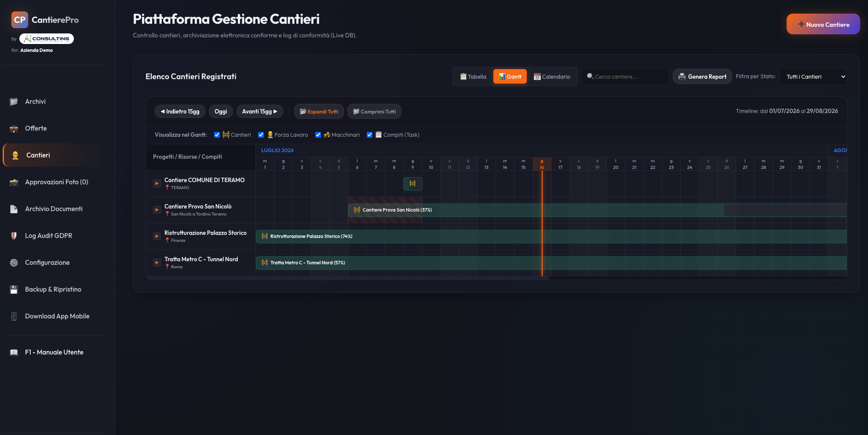
Task: Open Archivio Documenti section
Action: 53,209
